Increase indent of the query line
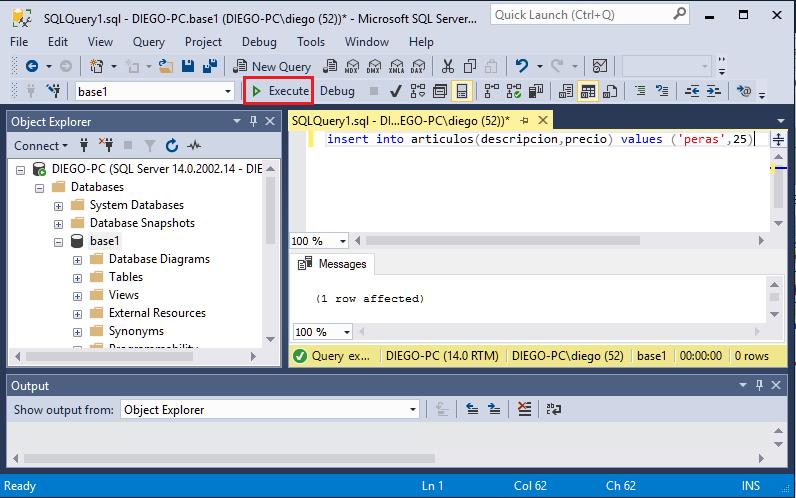The image size is (796, 498). (x=714, y=91)
